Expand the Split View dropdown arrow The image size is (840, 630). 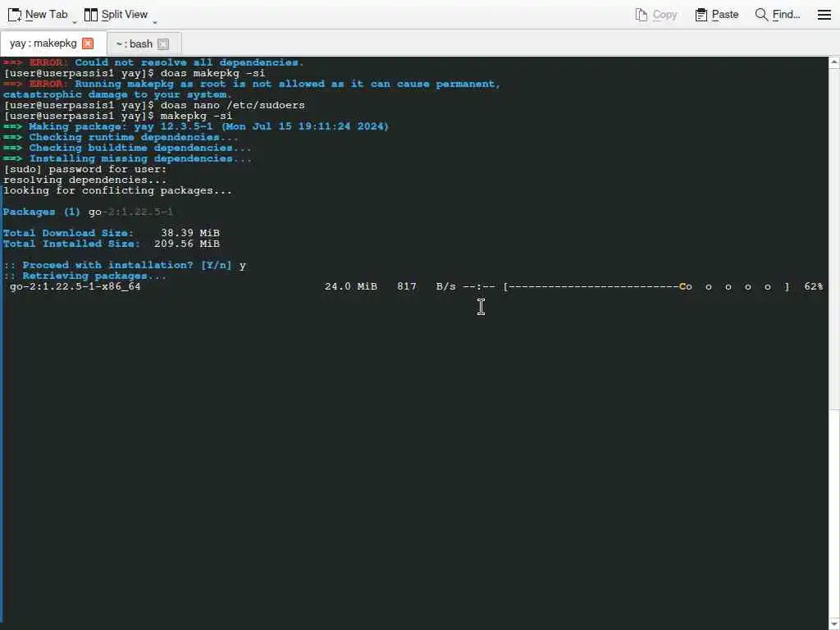click(x=155, y=22)
